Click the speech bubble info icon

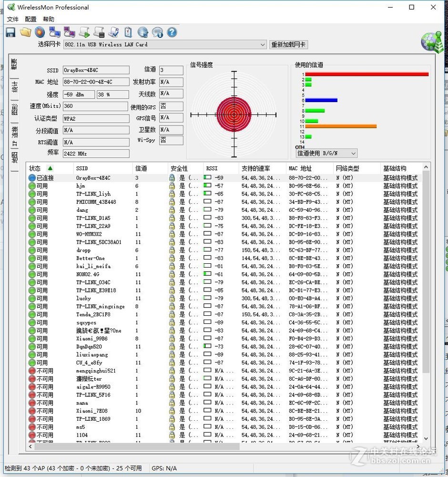[x=157, y=32]
